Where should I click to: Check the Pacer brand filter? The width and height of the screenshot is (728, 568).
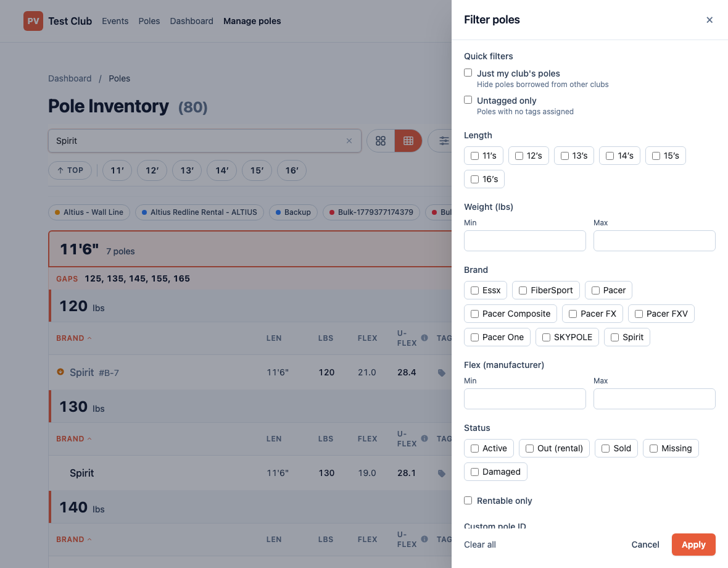595,290
